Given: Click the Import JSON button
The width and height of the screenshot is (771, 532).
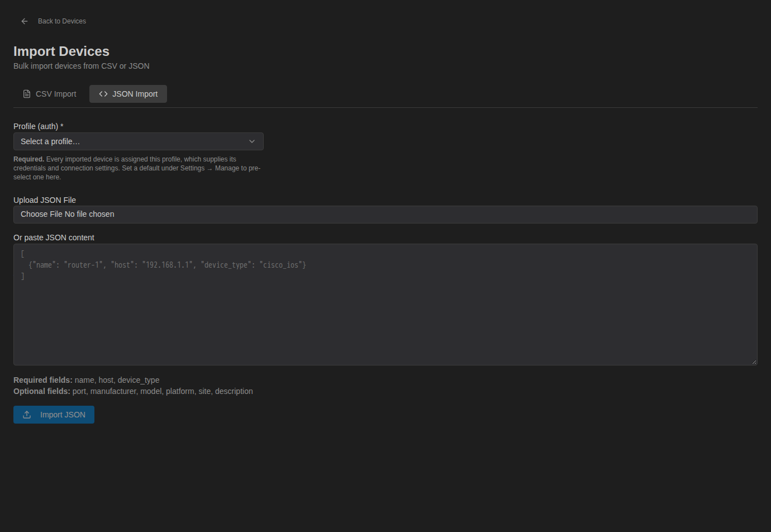Looking at the screenshot, I should tap(54, 415).
